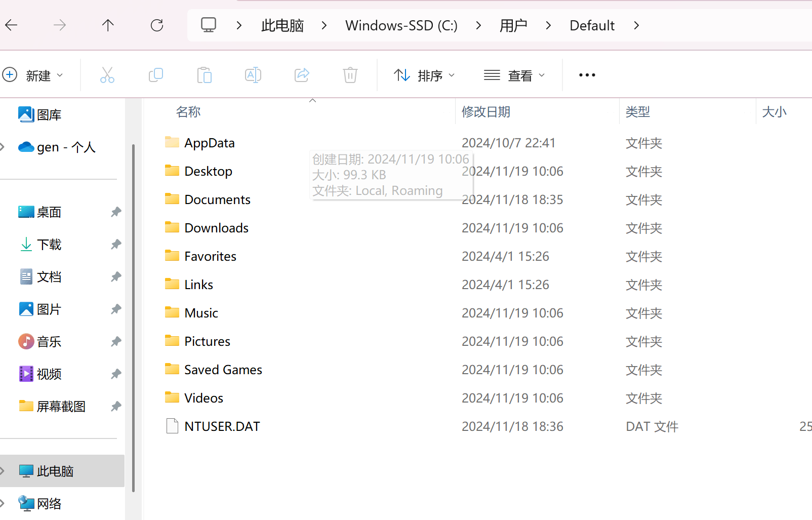The height and width of the screenshot is (520, 812).
Task: Go to 用户 in the breadcrumb path
Action: point(514,25)
